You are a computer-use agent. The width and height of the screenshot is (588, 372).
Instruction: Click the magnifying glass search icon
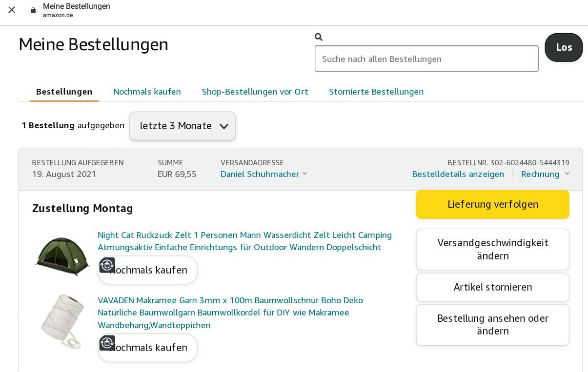tap(319, 37)
